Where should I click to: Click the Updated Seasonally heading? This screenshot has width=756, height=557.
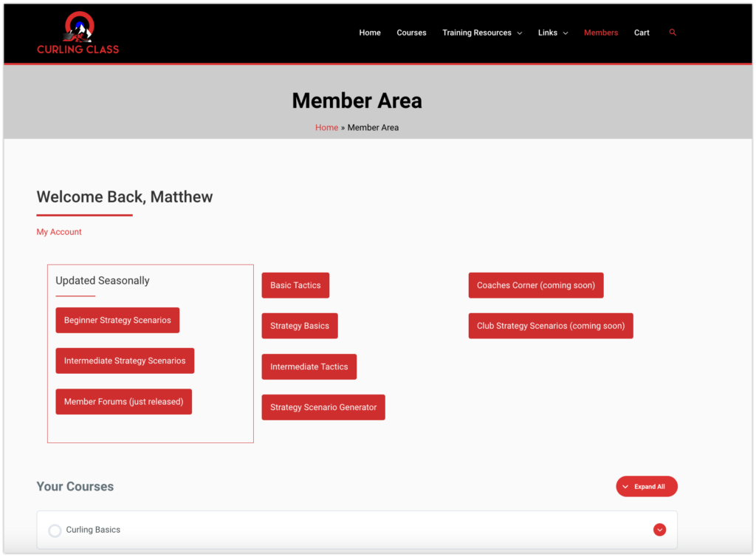click(x=102, y=281)
